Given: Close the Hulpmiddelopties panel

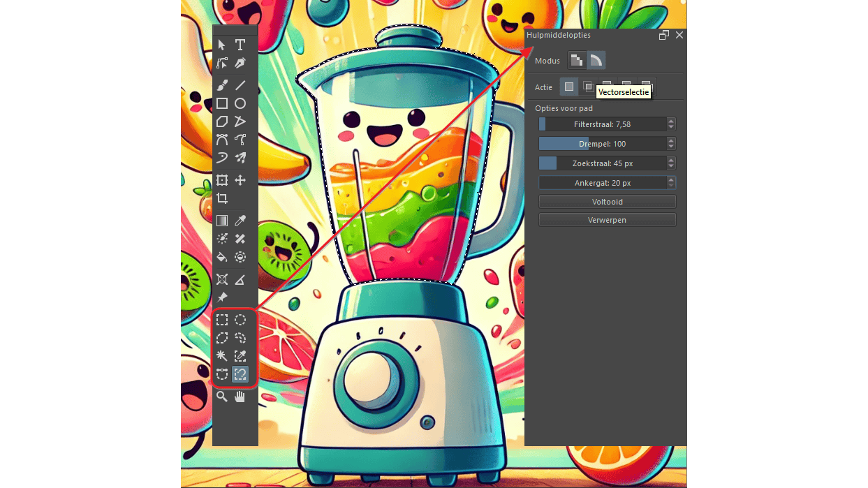Looking at the screenshot, I should coord(679,35).
